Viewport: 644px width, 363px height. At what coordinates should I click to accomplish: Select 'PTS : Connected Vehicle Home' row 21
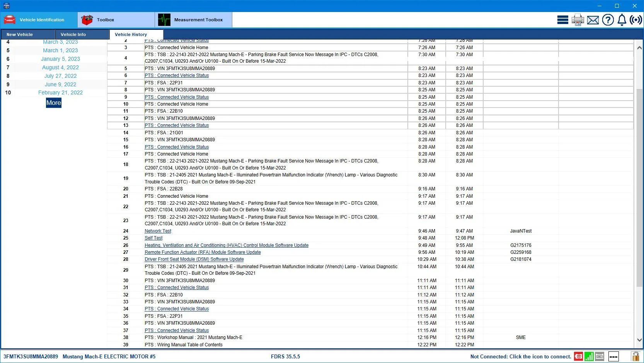click(176, 196)
